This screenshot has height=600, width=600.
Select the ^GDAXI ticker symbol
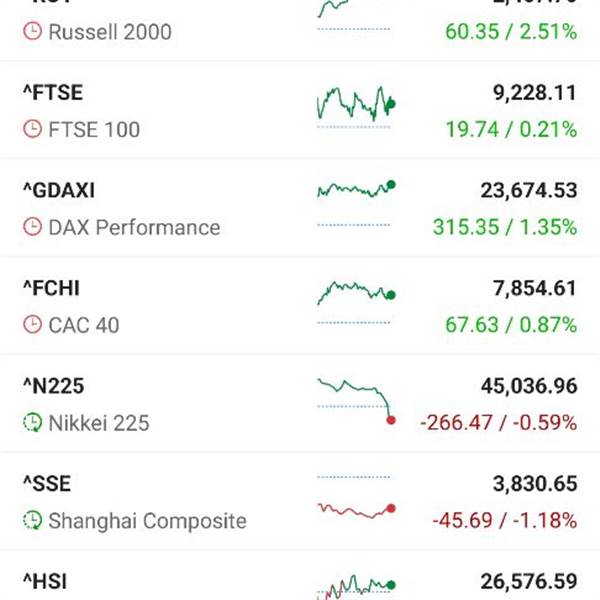59,191
